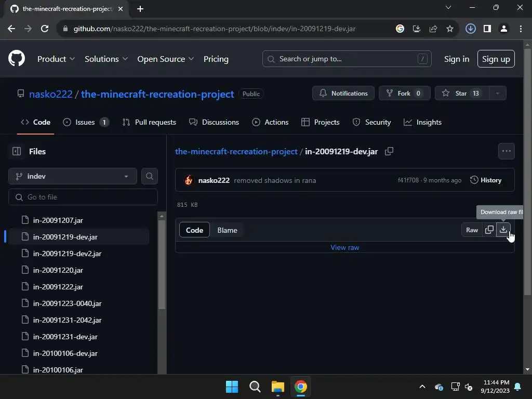Open the Security tab
Viewport: 532px width, 399px height.
(372, 122)
